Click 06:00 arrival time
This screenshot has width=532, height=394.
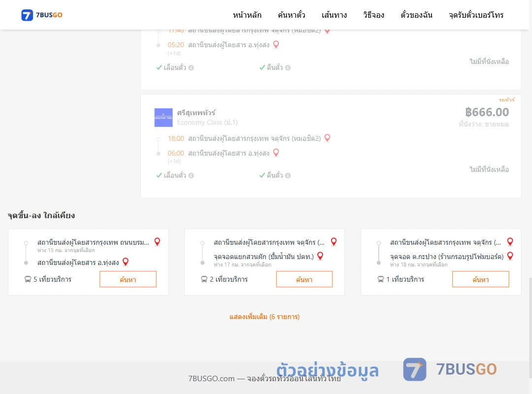[x=176, y=153]
